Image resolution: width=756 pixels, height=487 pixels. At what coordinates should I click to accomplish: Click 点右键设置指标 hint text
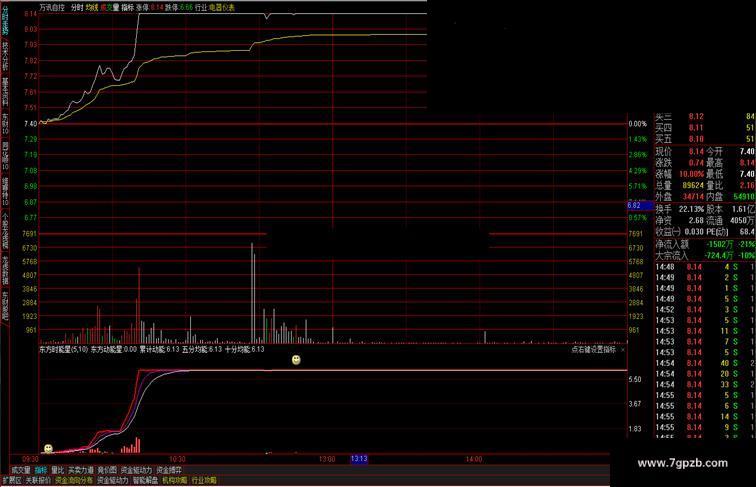pyautogui.click(x=594, y=350)
